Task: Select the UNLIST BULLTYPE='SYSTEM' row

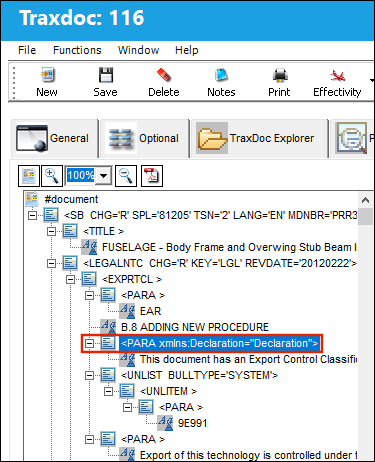Action: point(199,375)
